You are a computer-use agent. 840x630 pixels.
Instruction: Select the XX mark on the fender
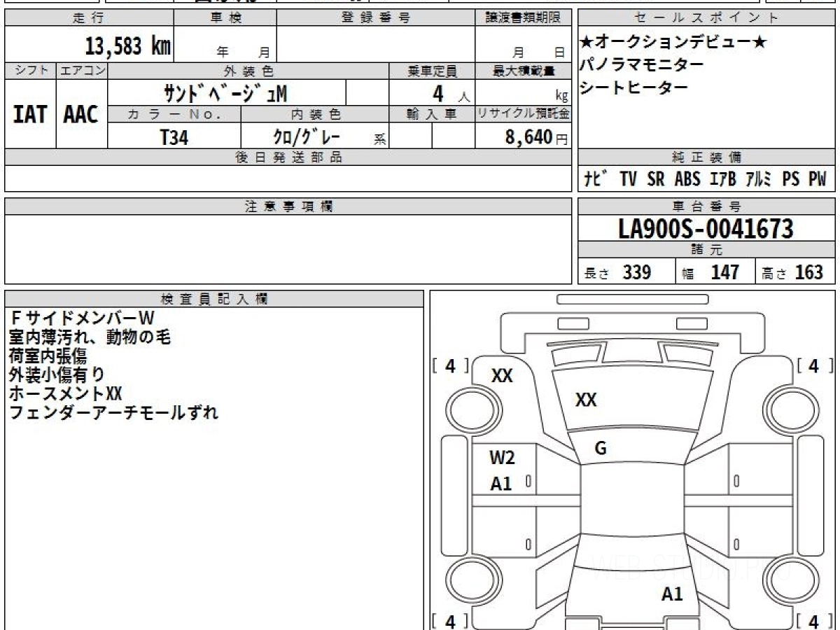click(x=502, y=376)
